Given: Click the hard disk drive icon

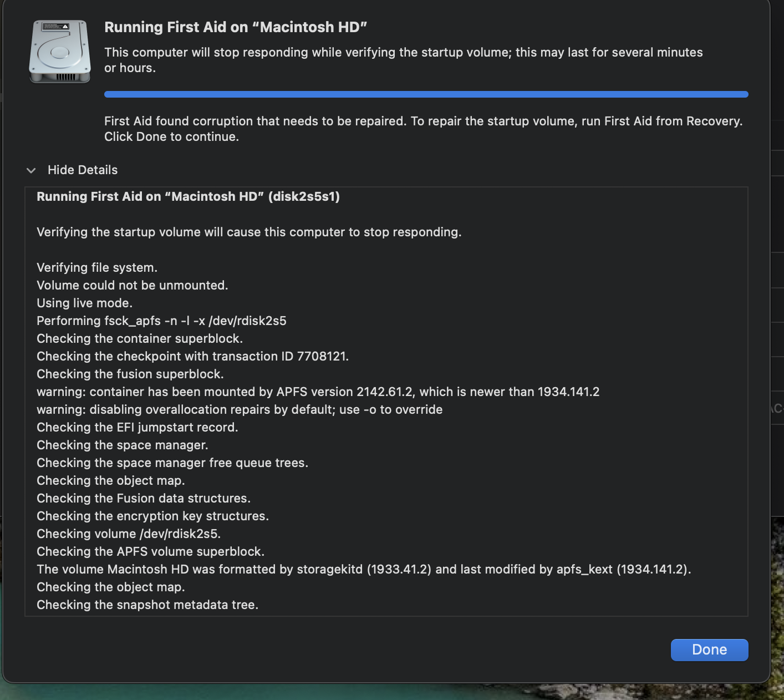Looking at the screenshot, I should (60, 51).
